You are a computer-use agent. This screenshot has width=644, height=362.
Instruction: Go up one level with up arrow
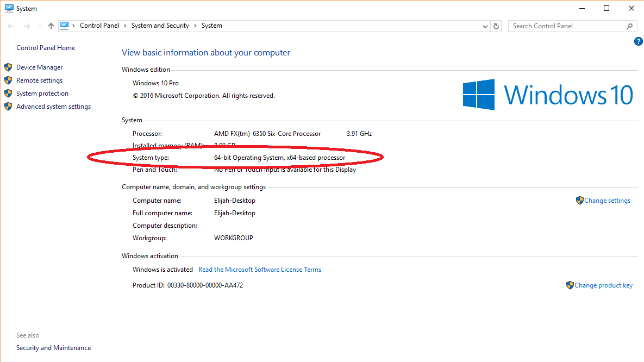tap(51, 26)
